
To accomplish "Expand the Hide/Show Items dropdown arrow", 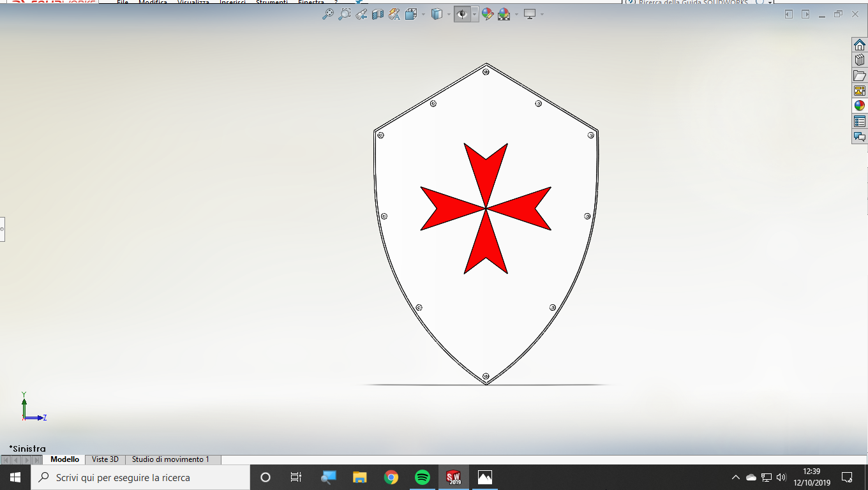I will coord(475,14).
